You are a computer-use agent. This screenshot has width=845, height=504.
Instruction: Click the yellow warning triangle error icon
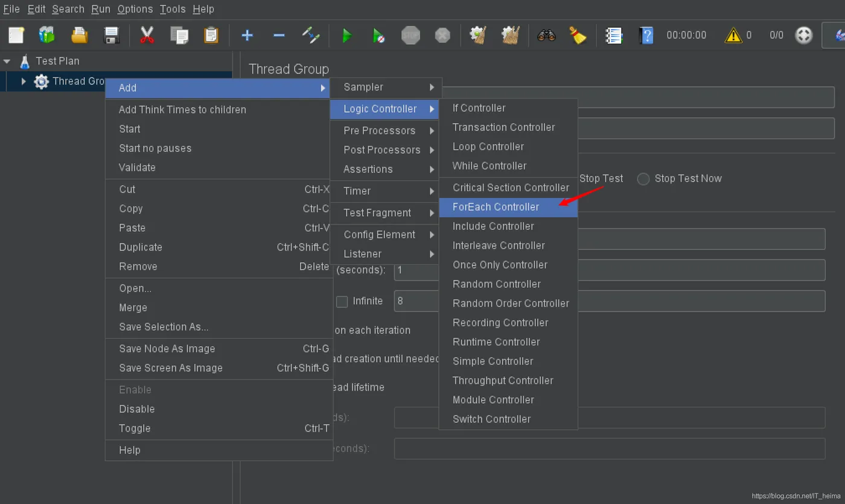733,35
